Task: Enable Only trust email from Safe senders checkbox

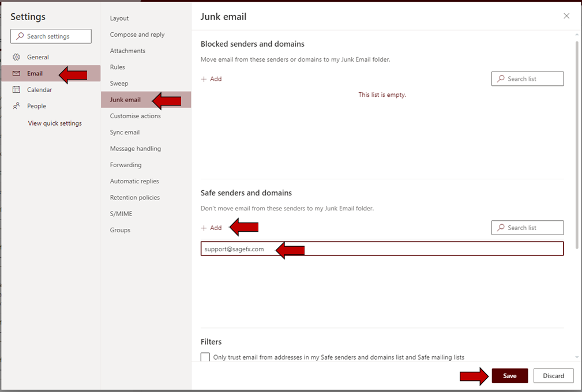Action: [205, 357]
